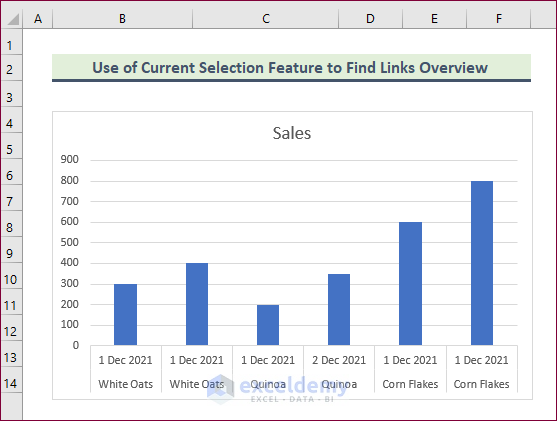Click the last 'Corn Flakes' axis label
This screenshot has width=557, height=421.
(x=482, y=384)
